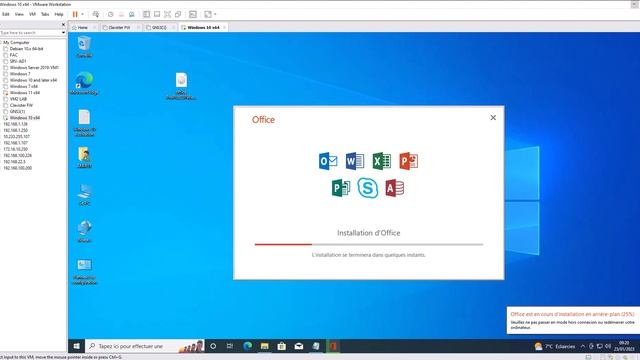Close the Office installation dialog
Viewport: 640px width, 360px height.
[493, 118]
